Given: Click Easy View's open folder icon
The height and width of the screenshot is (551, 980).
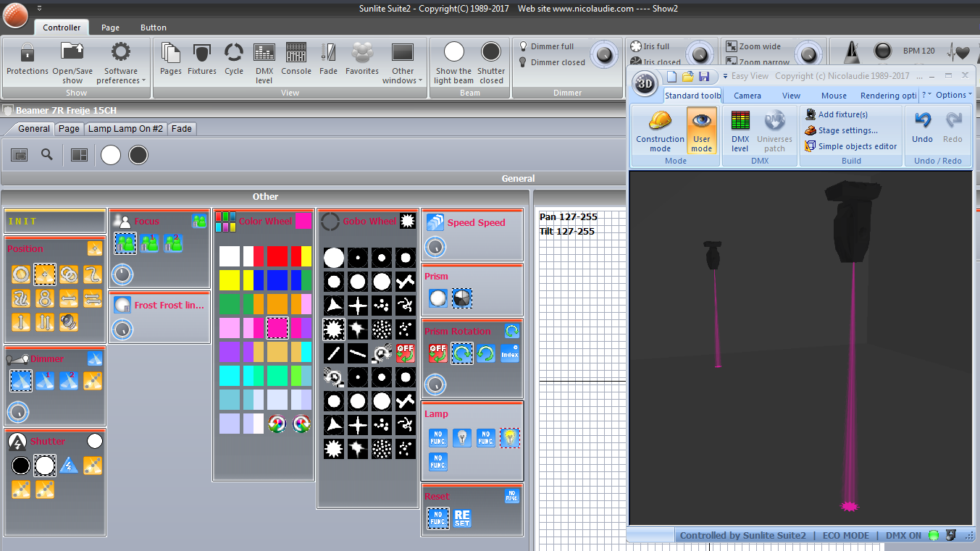Looking at the screenshot, I should pos(687,76).
